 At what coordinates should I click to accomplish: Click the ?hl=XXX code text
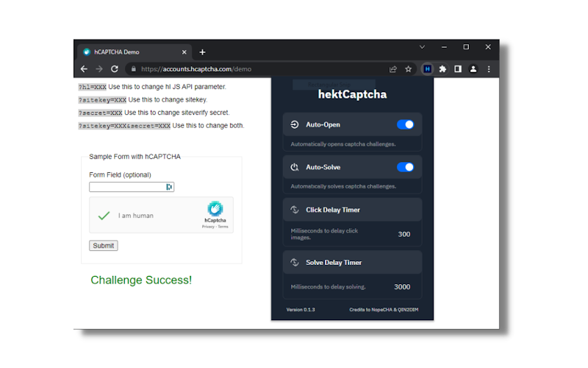tap(93, 87)
